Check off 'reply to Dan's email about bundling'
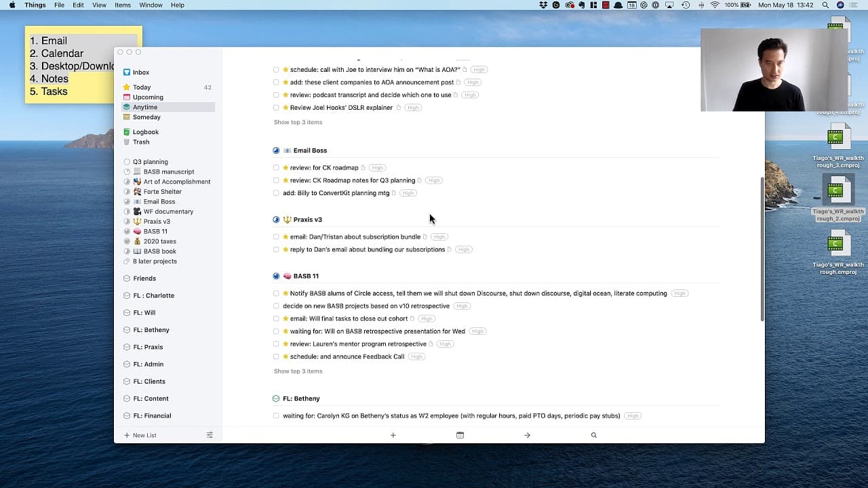Viewport: 868px width, 488px height. [x=276, y=249]
